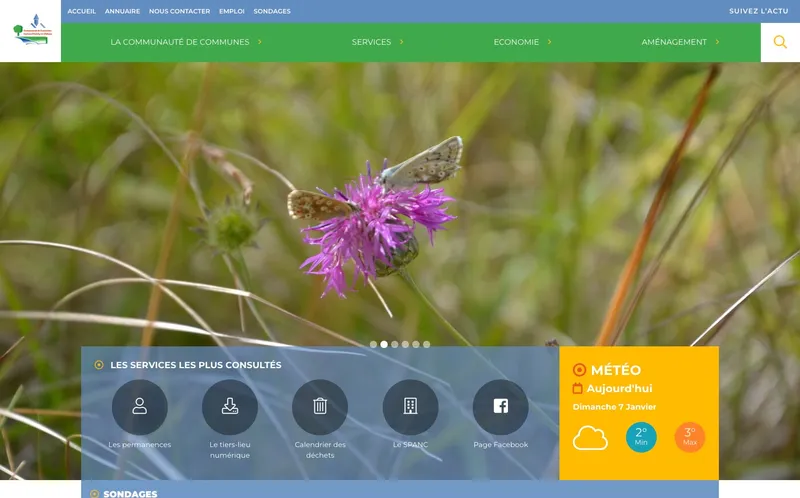Open the Page Facebook icon
Viewport: 800px width, 498px height.
pos(500,407)
